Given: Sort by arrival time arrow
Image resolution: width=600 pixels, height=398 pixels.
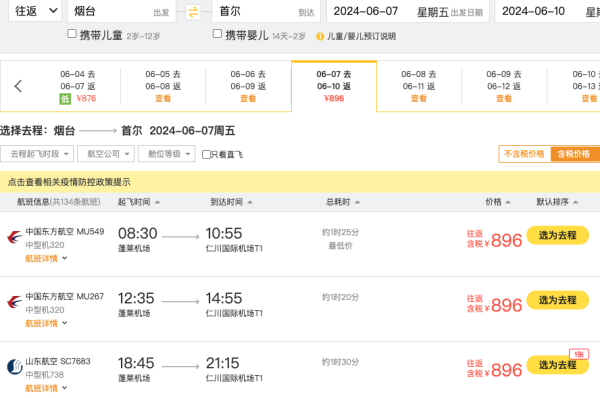Looking at the screenshot, I should [250, 202].
